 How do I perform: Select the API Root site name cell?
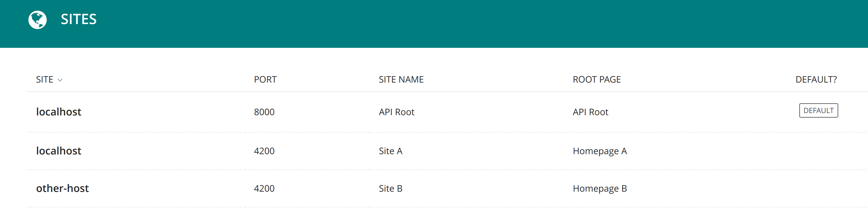click(396, 112)
